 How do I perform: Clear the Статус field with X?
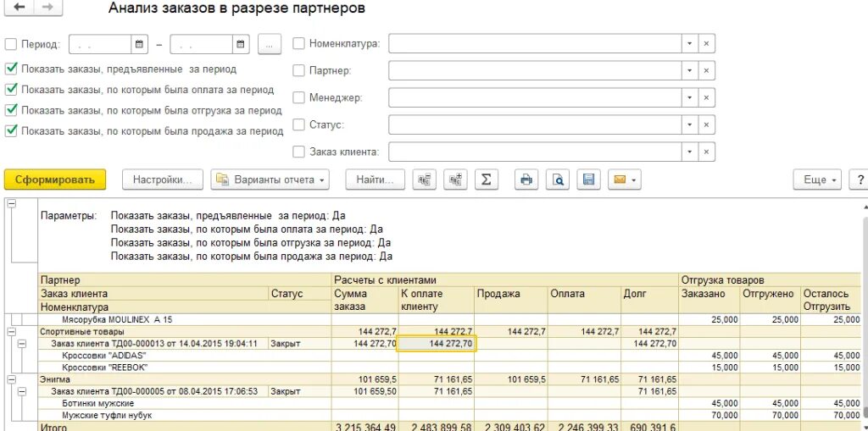(706, 125)
